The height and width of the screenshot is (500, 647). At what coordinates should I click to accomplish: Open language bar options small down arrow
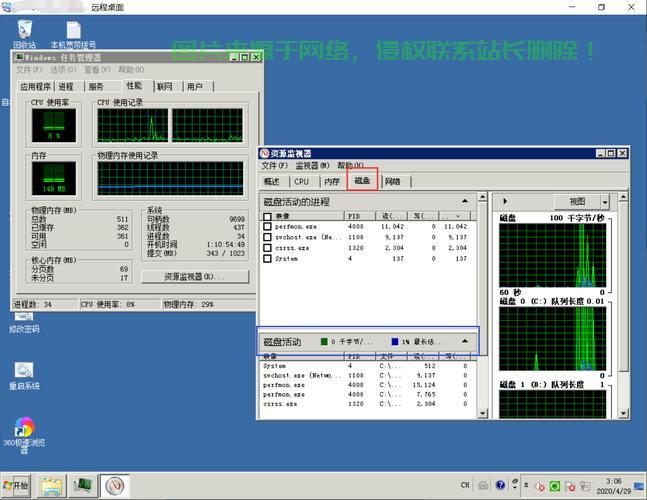click(515, 488)
